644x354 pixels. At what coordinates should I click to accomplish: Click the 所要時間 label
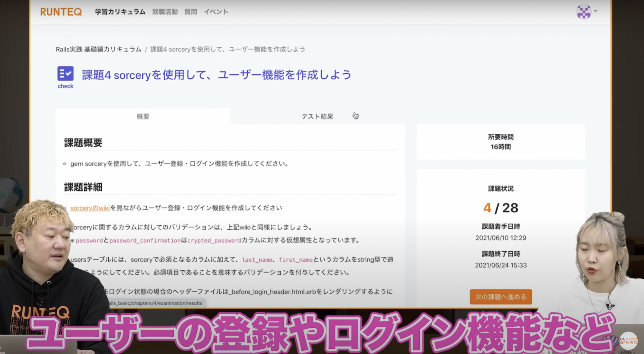(501, 137)
